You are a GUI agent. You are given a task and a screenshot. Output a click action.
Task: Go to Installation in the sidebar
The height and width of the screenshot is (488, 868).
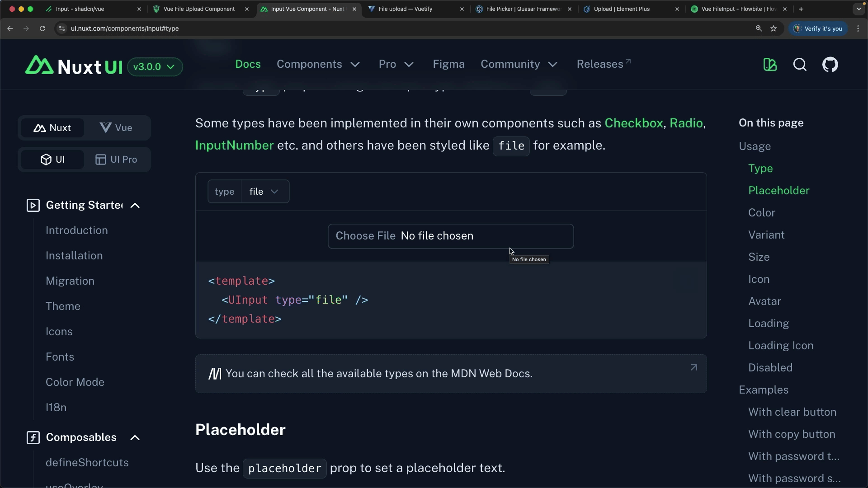74,256
